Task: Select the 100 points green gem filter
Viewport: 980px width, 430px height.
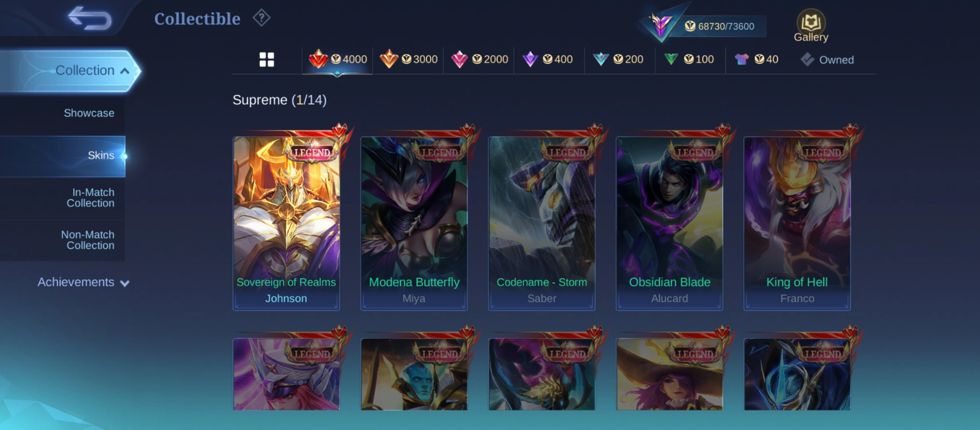Action: [688, 60]
